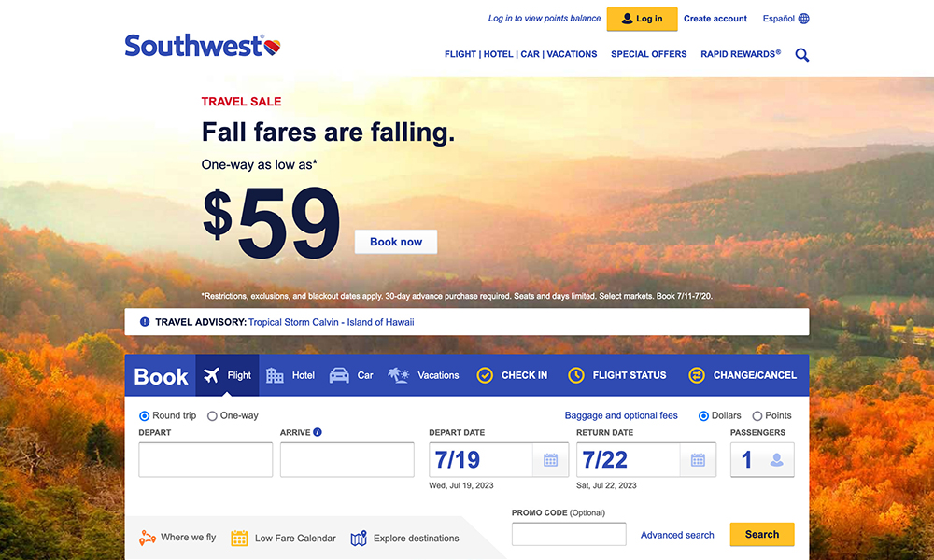This screenshot has width=934, height=560.
Task: Click the Low Fare Calendar icon
Action: 239,538
